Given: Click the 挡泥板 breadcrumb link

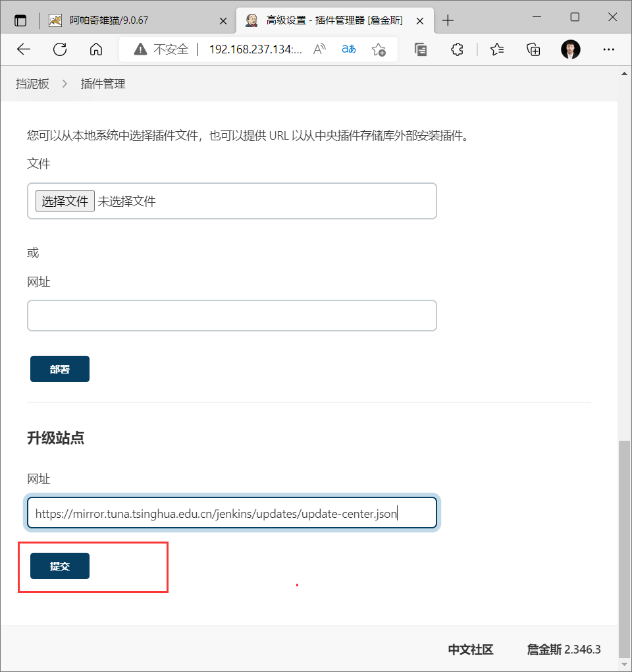Looking at the screenshot, I should pos(32,84).
